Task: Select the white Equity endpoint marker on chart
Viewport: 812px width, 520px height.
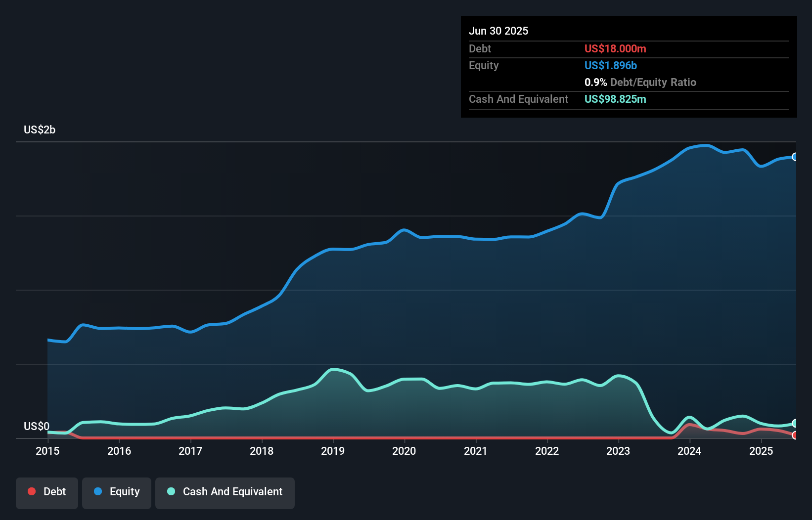Action: pos(795,157)
